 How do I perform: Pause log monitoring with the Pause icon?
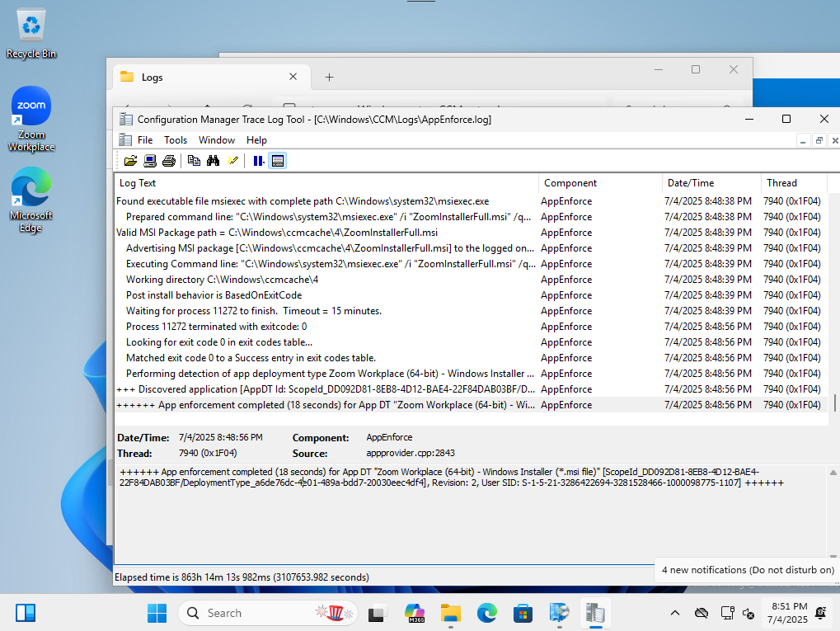click(258, 161)
